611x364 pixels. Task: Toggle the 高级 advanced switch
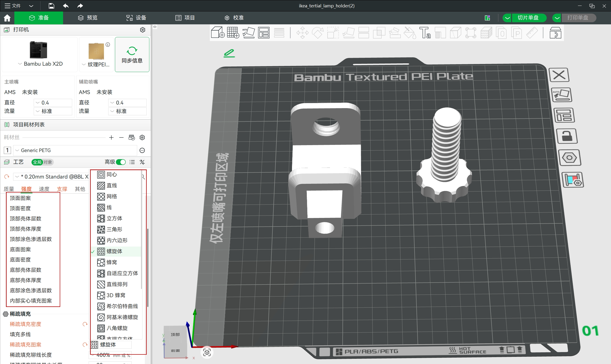click(121, 162)
